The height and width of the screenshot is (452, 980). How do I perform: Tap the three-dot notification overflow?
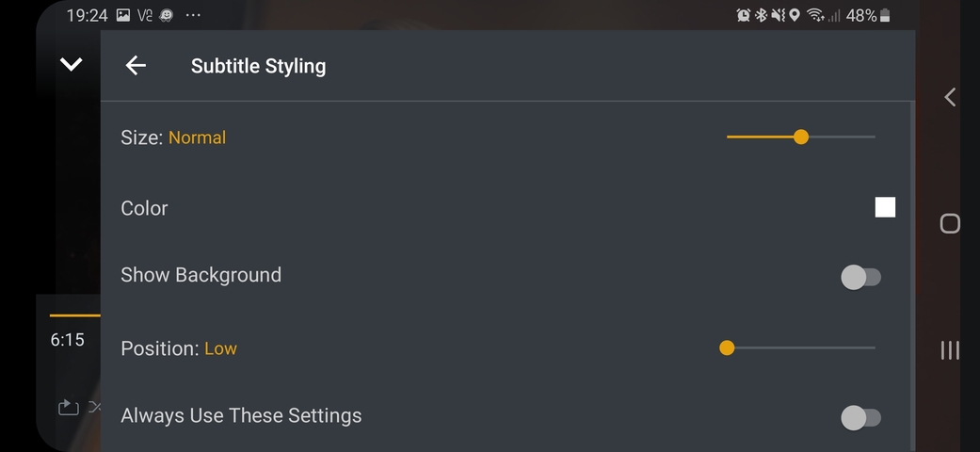pyautogui.click(x=193, y=15)
